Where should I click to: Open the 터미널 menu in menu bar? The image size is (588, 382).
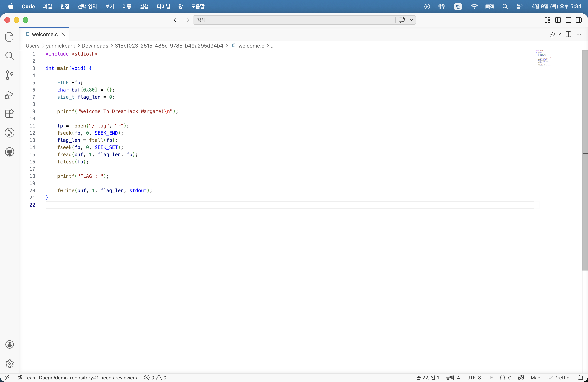[163, 6]
